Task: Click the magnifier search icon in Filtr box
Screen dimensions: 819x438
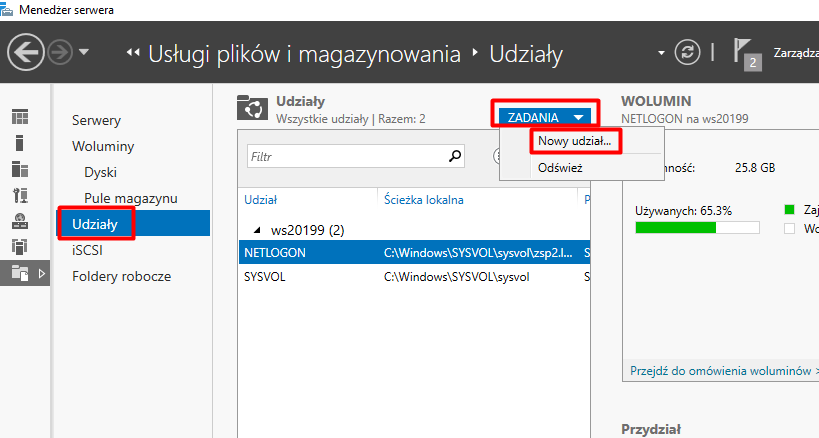Action: [x=455, y=155]
